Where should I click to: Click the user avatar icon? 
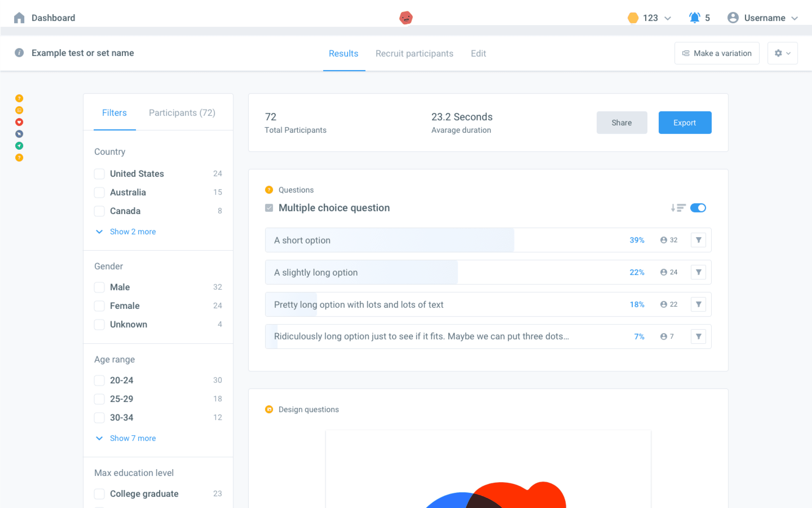coord(733,18)
